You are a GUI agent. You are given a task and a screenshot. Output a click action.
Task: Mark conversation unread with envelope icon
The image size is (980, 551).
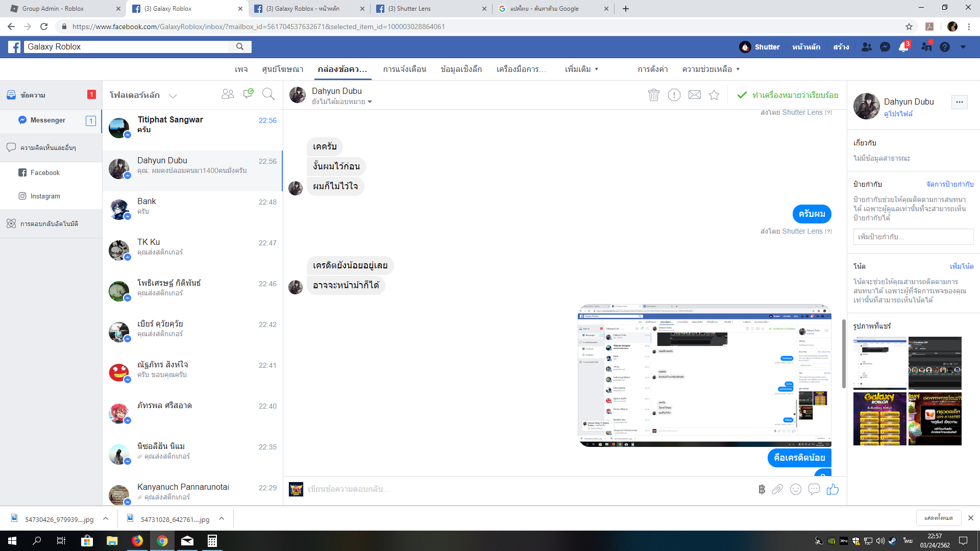click(x=695, y=95)
